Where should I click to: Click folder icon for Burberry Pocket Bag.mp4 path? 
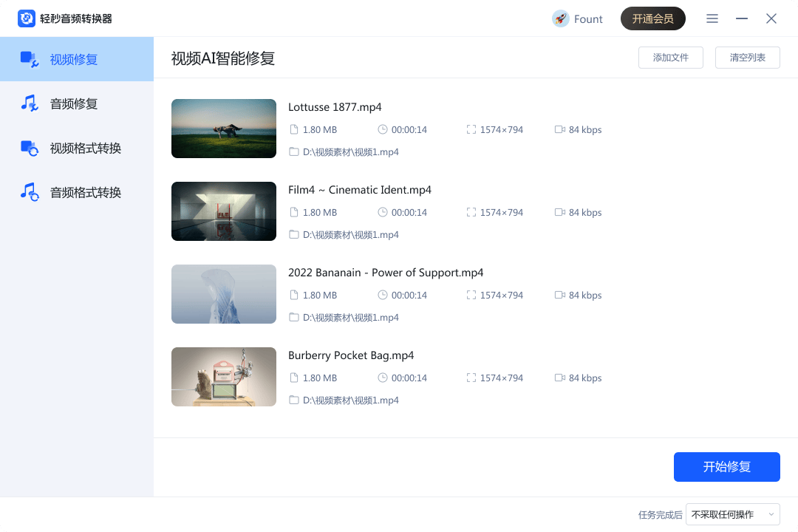coord(294,400)
